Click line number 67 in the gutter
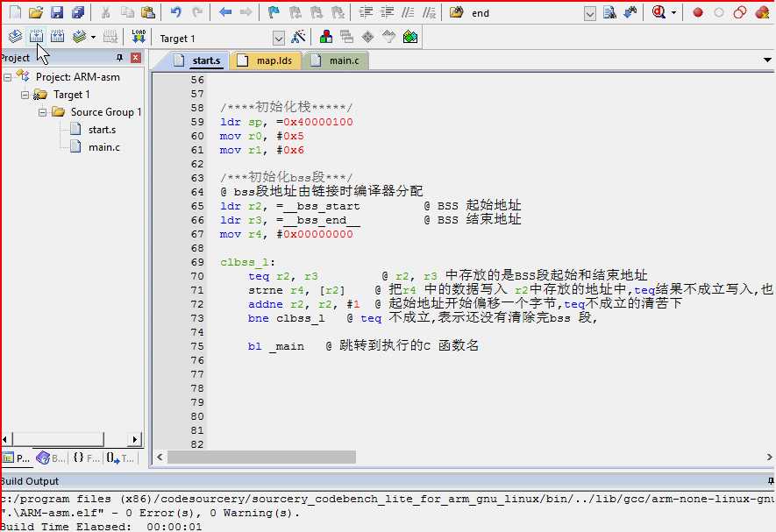This screenshot has height=532, width=776. (197, 234)
